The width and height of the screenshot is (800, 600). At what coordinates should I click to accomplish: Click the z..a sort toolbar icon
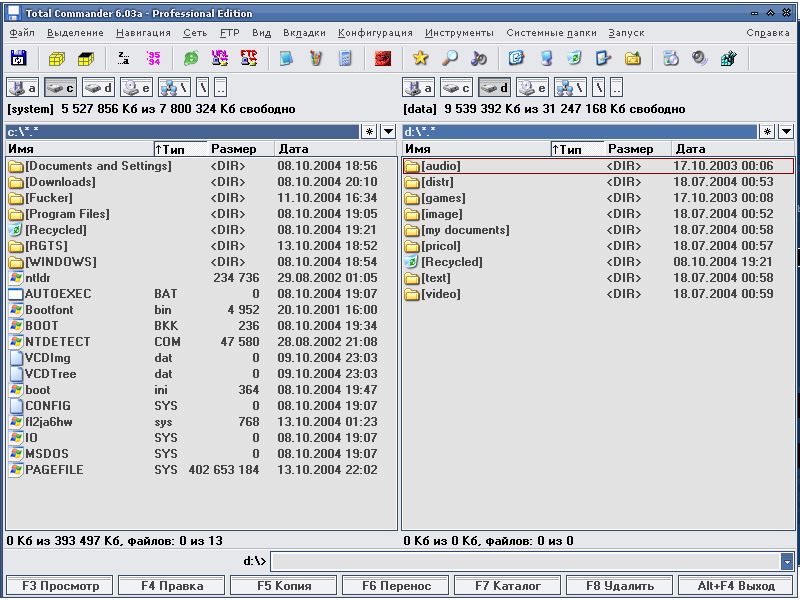coord(123,58)
